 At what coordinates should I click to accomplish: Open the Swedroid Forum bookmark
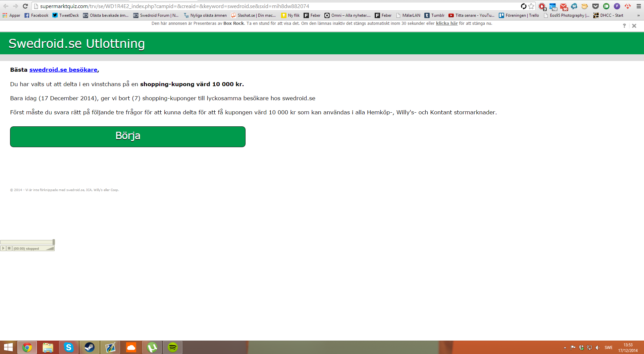pyautogui.click(x=156, y=15)
